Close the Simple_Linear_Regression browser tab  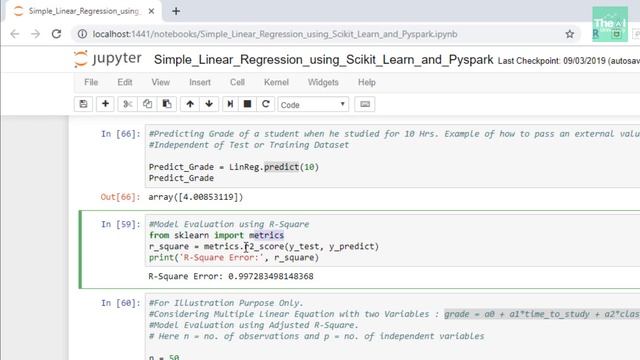[151, 11]
